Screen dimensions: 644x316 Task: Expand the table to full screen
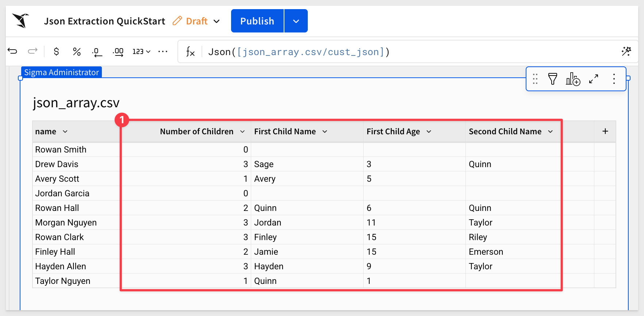(x=594, y=79)
